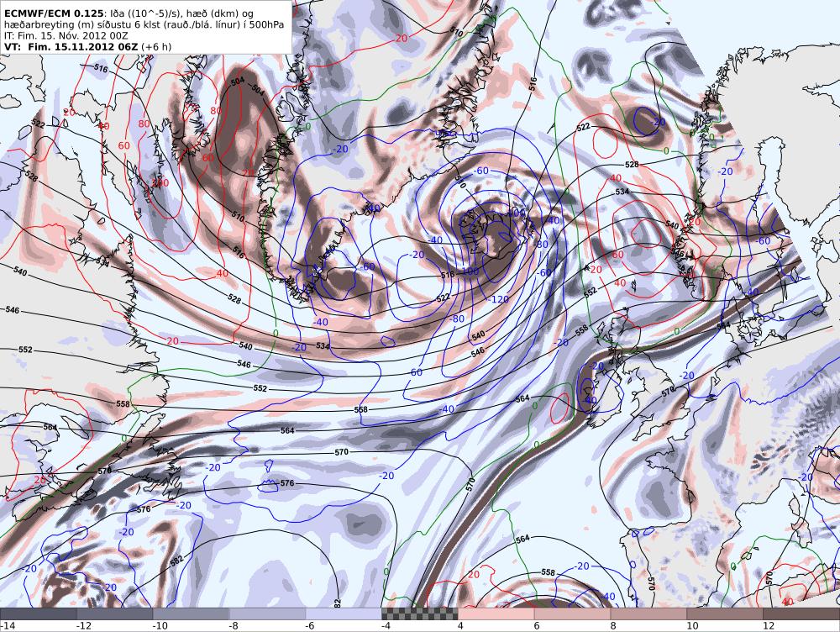Click the light pink legend swatch between 4 and 6
Image resolution: width=840 pixels, height=632 pixels.
[x=496, y=614]
